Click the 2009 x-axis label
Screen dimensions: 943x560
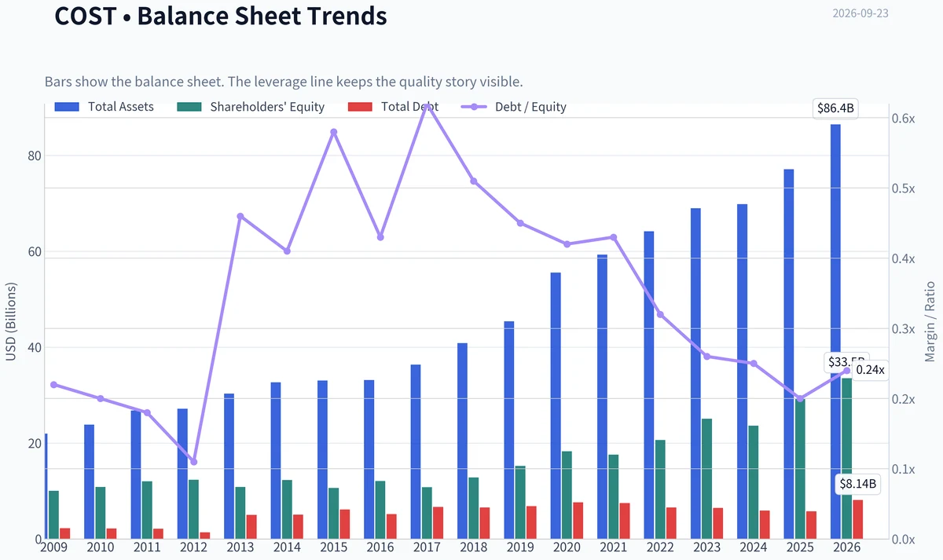(x=53, y=547)
